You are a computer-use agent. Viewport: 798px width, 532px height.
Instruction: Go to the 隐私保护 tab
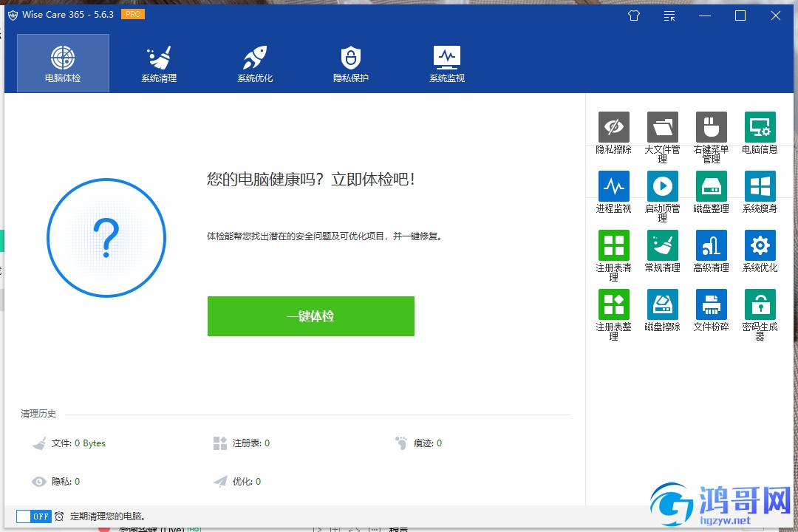(351, 63)
